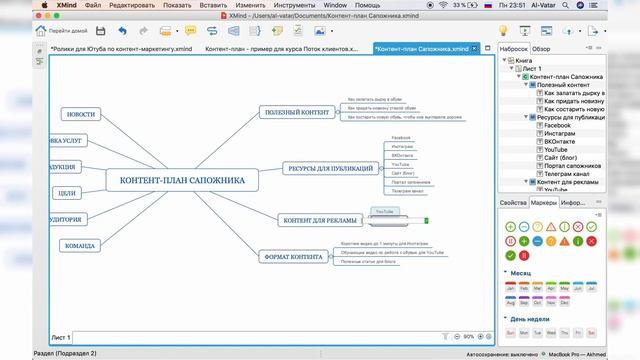Select the central topic КОНТЕНТ-ПЛАН САПОЖНИКА
Viewport: 640px width, 360px height.
click(x=182, y=180)
